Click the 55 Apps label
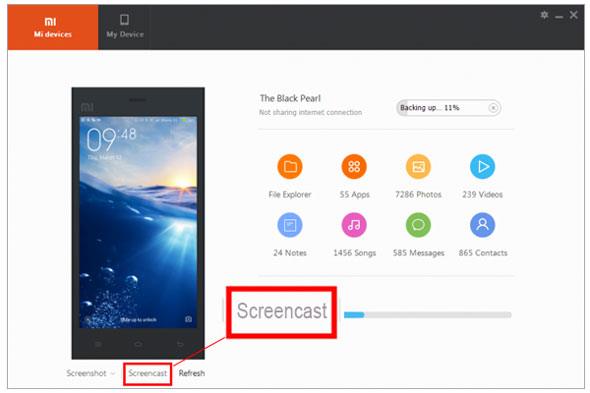The height and width of the screenshot is (393, 590). pos(354,194)
